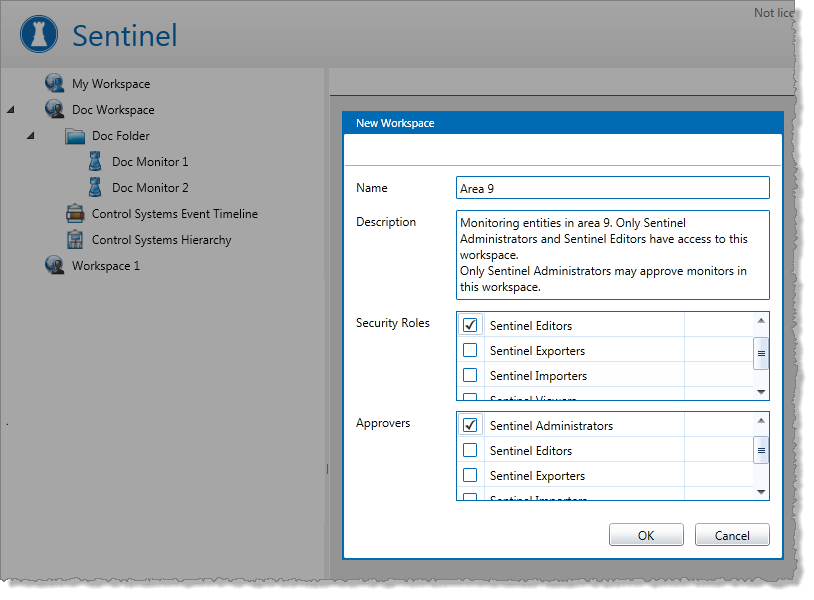Screen dimensions: 814x600
Task: Click the Workspace 1 icon
Action: 55,265
